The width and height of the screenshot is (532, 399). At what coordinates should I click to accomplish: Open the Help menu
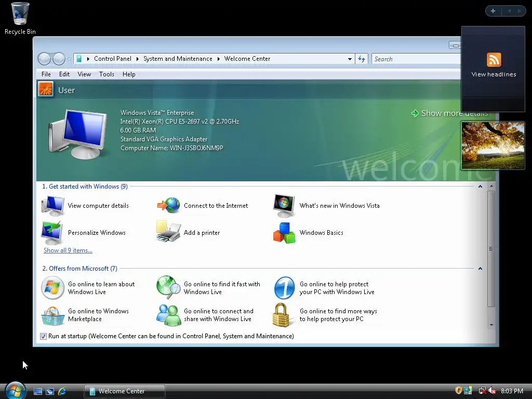[129, 74]
